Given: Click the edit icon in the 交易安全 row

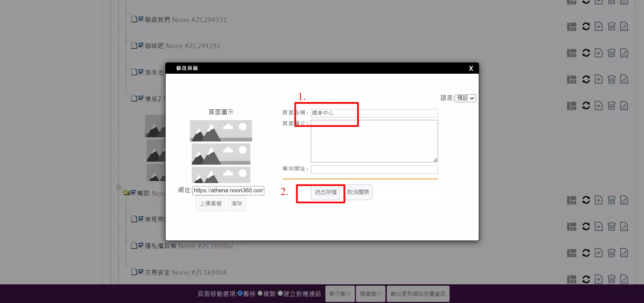Looking at the screenshot, I should [624, 279].
